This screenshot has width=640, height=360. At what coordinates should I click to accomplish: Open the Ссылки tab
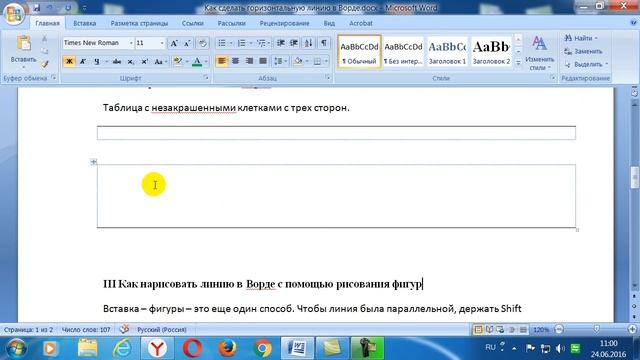[x=193, y=23]
